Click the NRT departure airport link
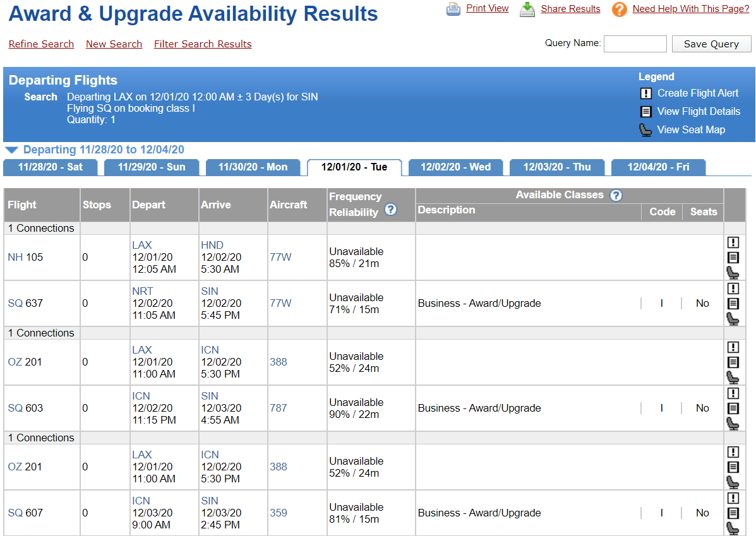The width and height of the screenshot is (756, 536). (x=143, y=292)
